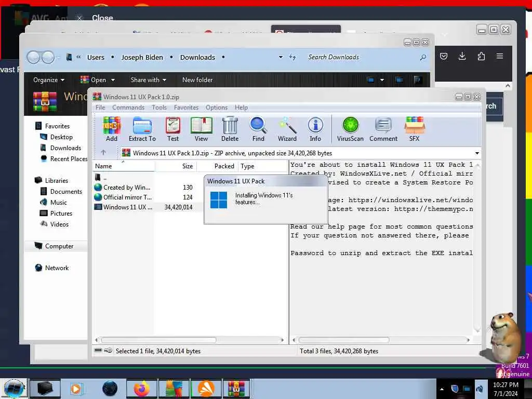532x399 pixels.
Task: Open Firefox extensions puzzle icon
Action: coord(481,56)
